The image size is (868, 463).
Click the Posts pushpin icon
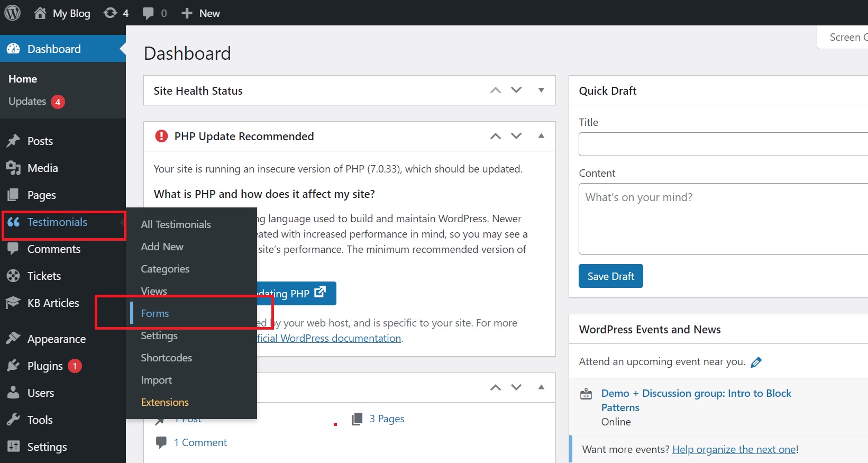pos(13,141)
